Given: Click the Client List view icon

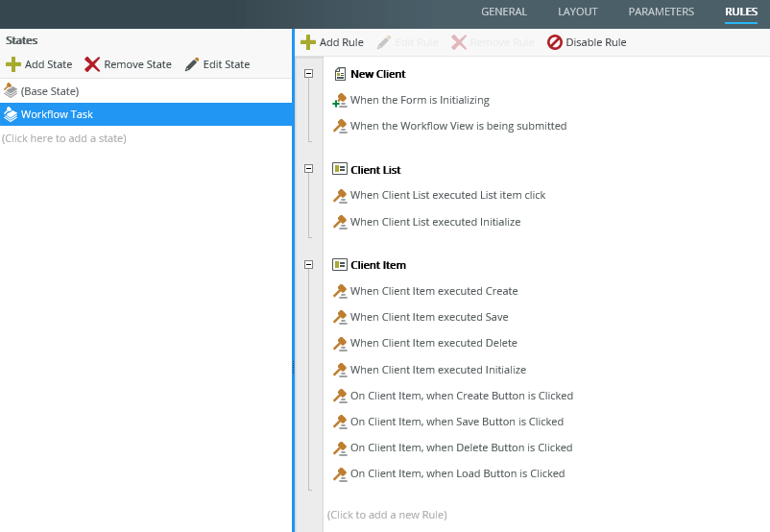Looking at the screenshot, I should (x=339, y=169).
